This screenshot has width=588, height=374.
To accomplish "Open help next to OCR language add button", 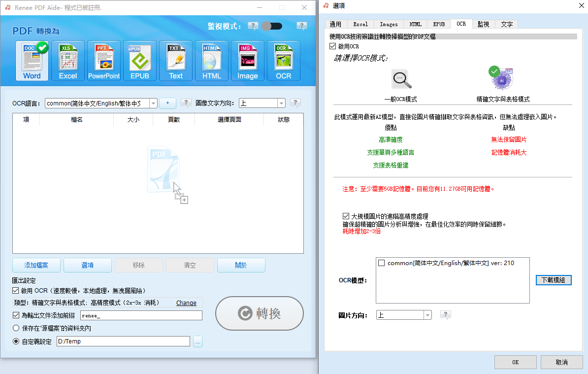I will click(186, 103).
